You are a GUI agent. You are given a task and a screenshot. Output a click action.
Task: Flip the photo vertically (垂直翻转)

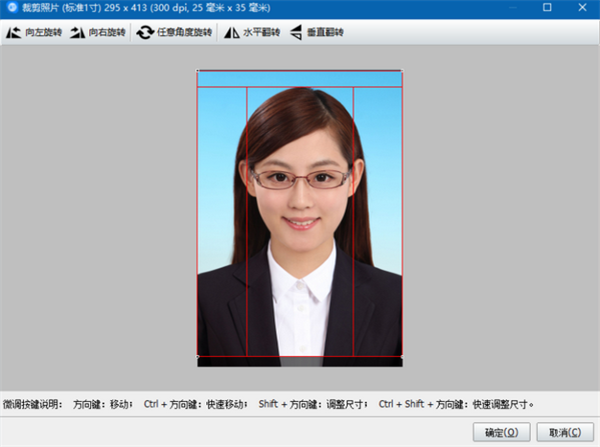[297, 33]
